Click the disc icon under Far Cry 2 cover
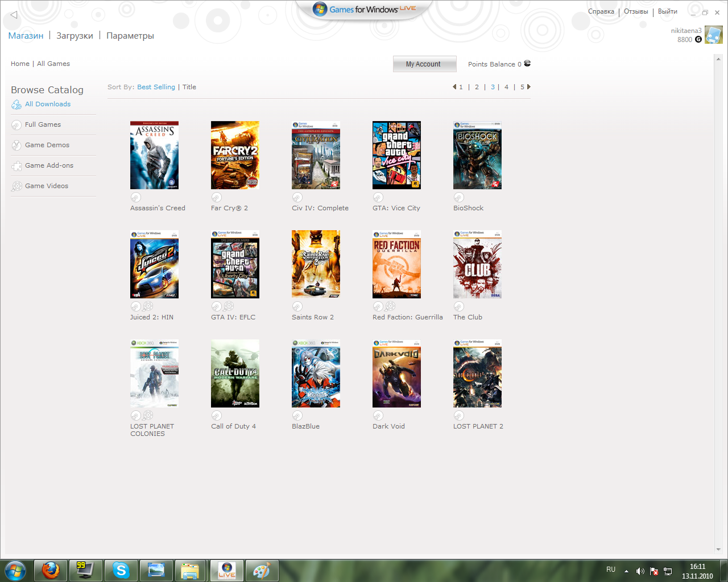 coord(216,197)
